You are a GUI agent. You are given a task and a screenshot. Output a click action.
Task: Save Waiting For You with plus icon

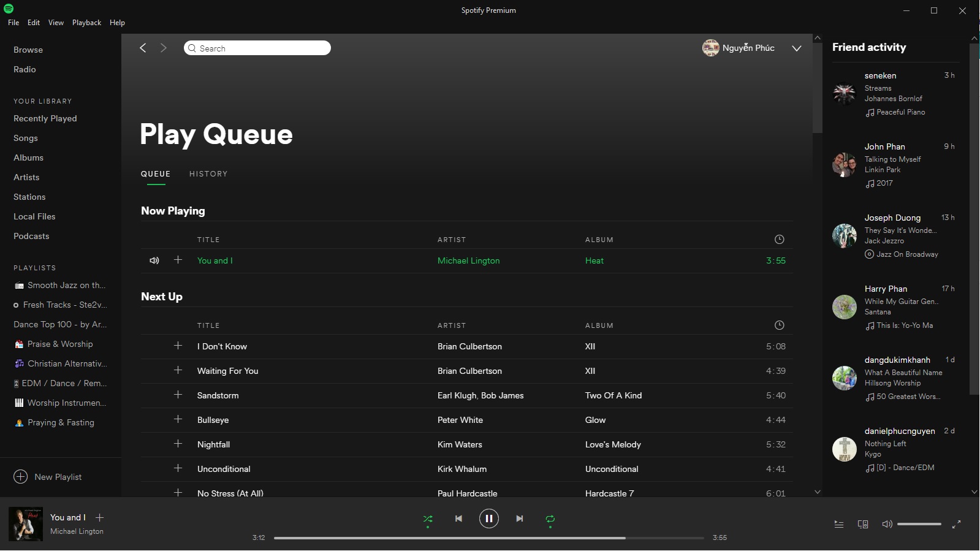tap(178, 370)
